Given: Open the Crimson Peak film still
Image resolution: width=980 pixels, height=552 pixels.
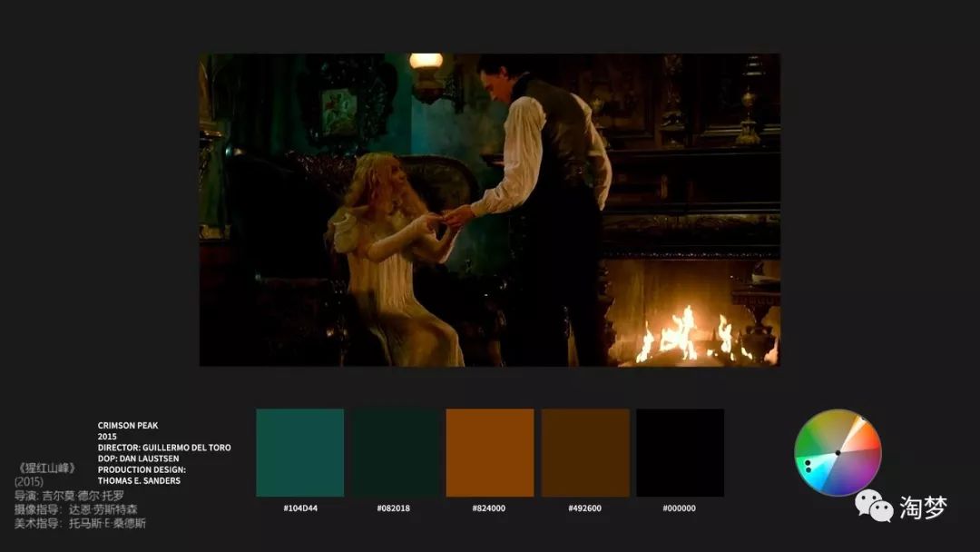Looking at the screenshot, I should tap(489, 210).
